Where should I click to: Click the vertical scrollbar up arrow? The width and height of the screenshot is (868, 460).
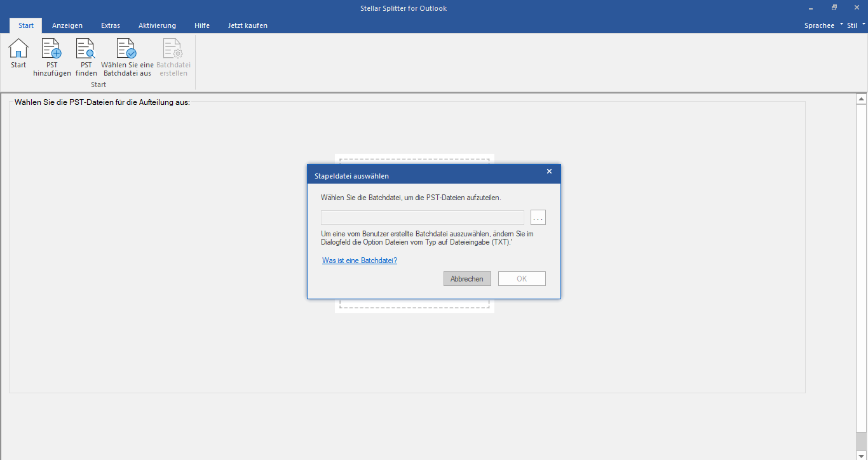coord(862,99)
